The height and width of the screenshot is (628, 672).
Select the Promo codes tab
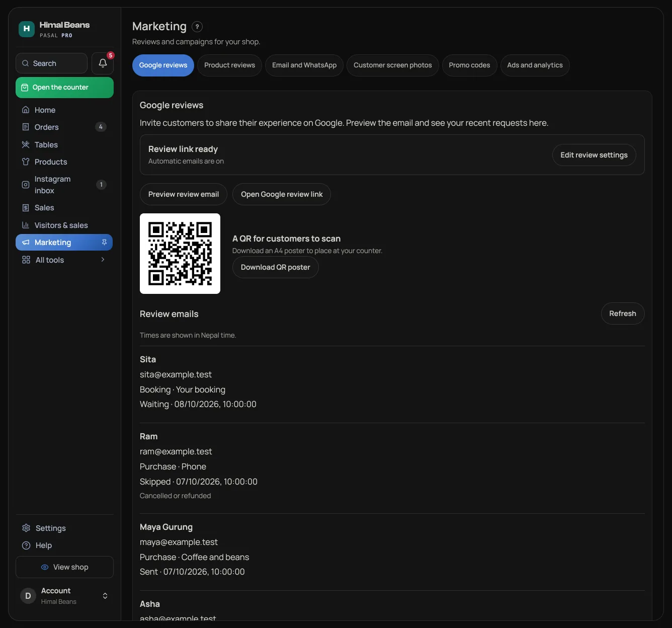point(469,65)
